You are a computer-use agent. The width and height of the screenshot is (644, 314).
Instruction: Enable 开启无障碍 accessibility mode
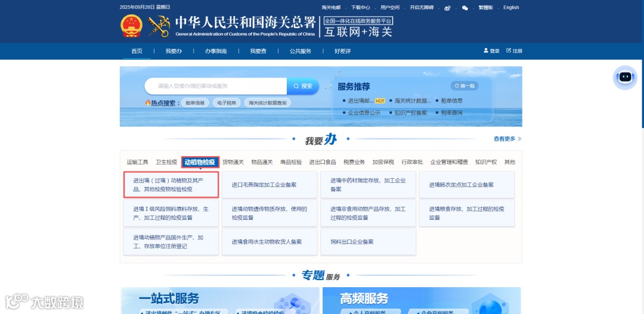(x=422, y=7)
